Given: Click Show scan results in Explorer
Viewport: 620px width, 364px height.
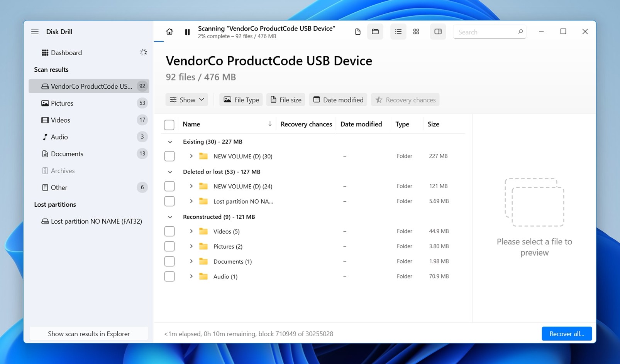Looking at the screenshot, I should pyautogui.click(x=89, y=334).
